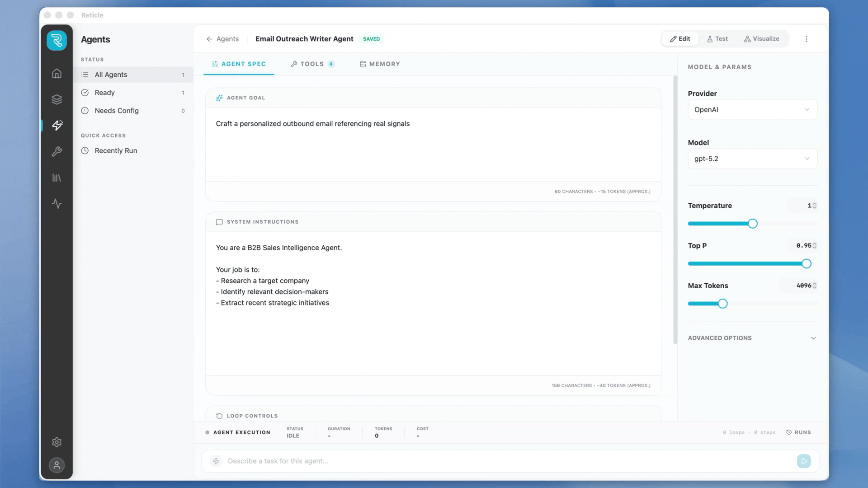Select Edit mode

pyautogui.click(x=680, y=39)
